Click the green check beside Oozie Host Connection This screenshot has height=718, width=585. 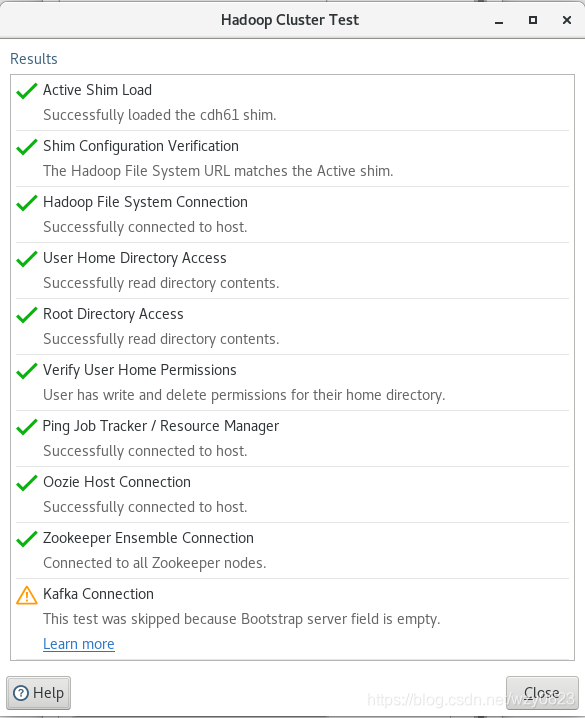tap(27, 483)
